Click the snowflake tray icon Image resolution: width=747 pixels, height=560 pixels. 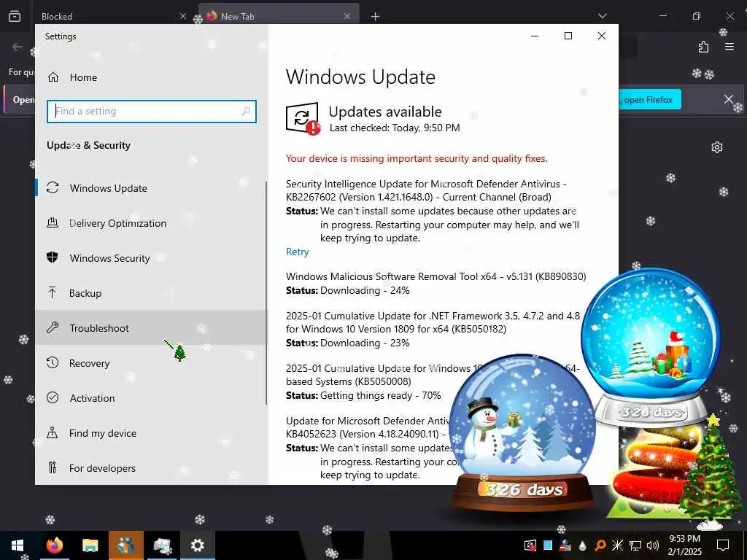point(617,545)
